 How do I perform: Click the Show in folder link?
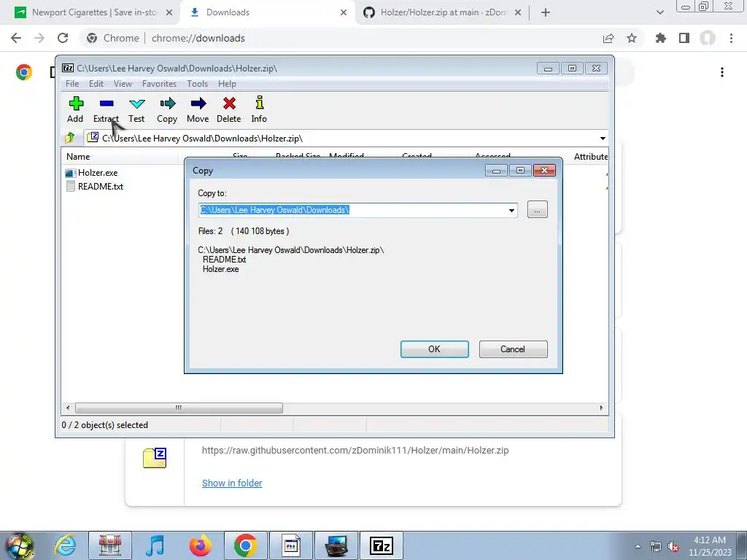point(232,483)
